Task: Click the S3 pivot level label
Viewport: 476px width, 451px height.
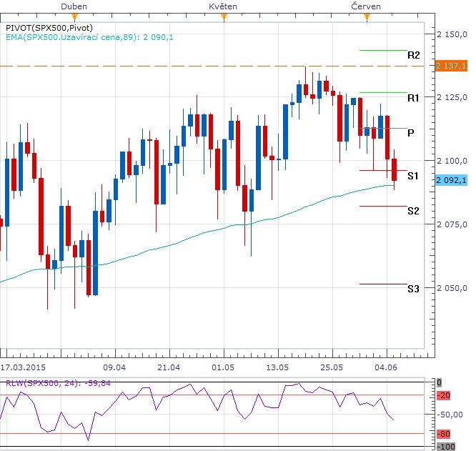Action: (413, 289)
